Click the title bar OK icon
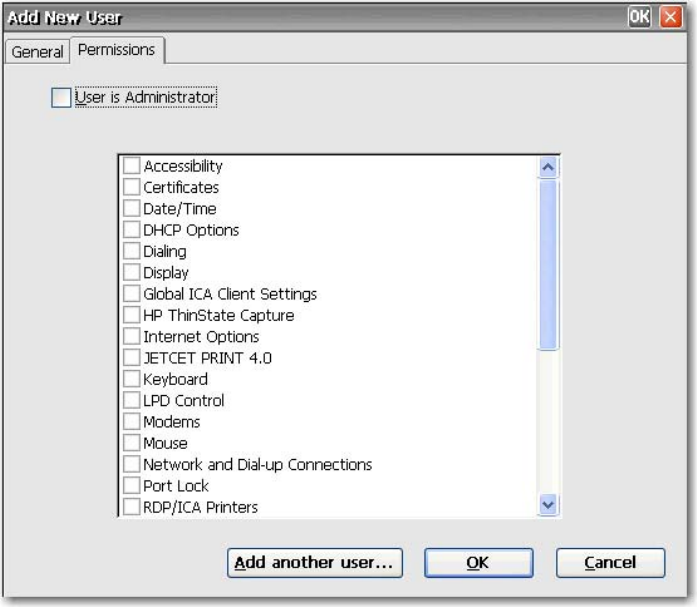Image resolution: width=697 pixels, height=607 pixels. [x=639, y=17]
